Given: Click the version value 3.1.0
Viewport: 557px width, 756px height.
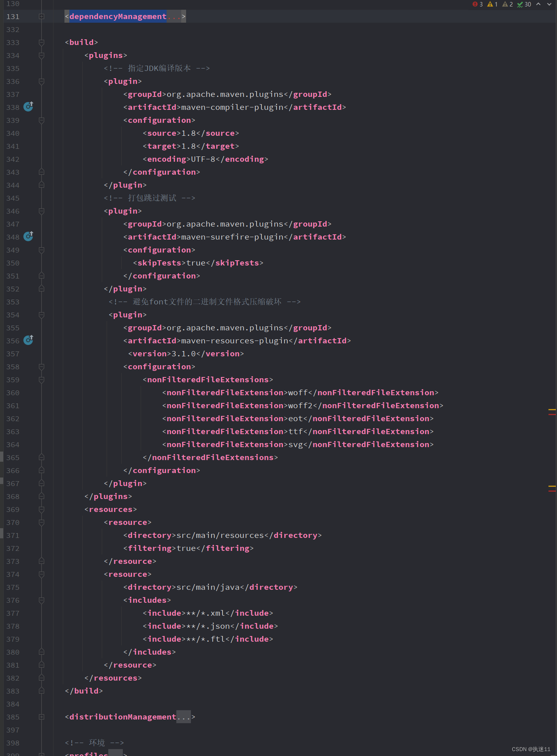Looking at the screenshot, I should [x=184, y=354].
